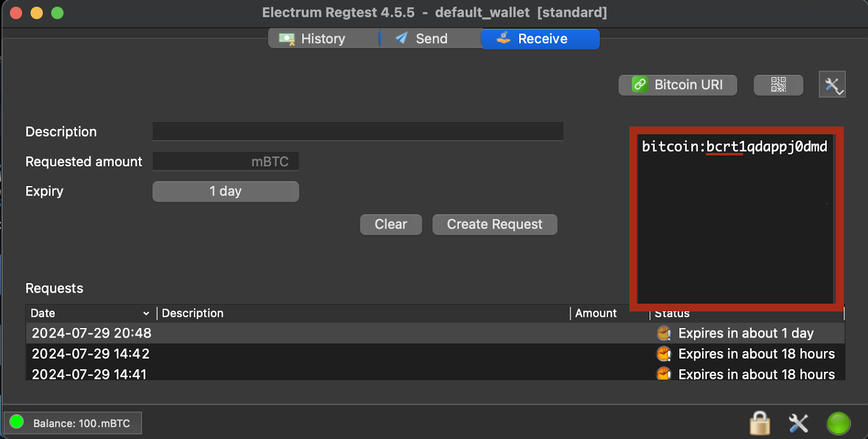The height and width of the screenshot is (439, 868).
Task: Open preferences via wrench icon
Action: [x=799, y=423]
